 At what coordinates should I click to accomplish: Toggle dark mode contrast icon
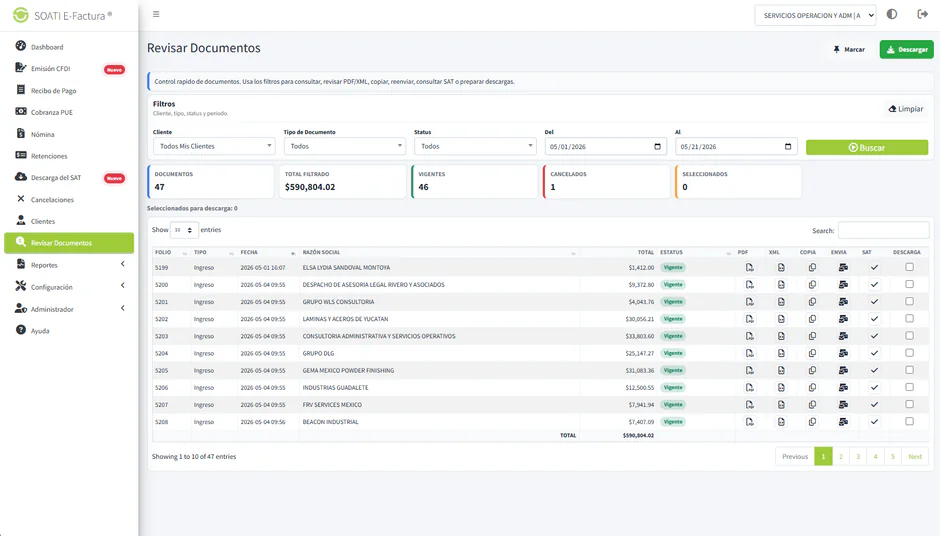coord(892,14)
